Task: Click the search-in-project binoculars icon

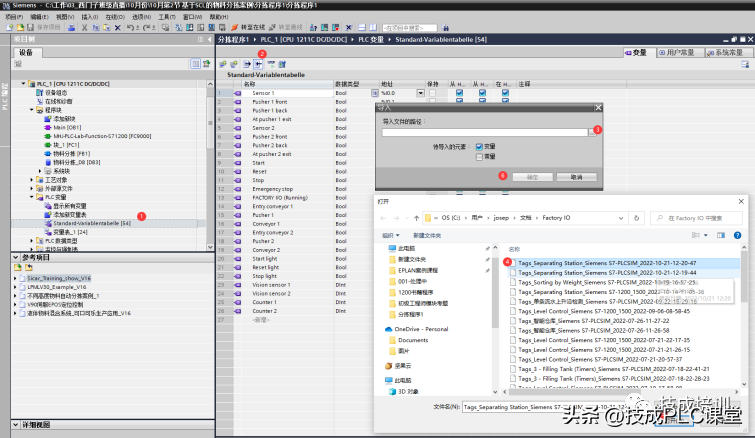Action: tap(445, 27)
